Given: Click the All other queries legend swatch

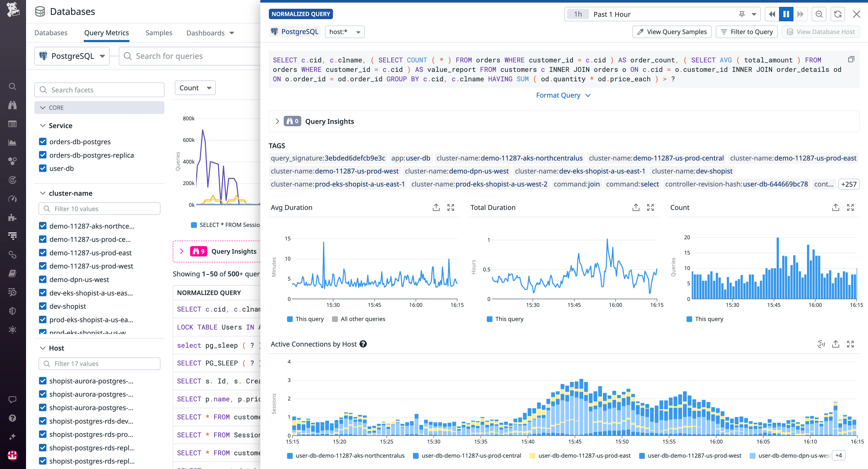Looking at the screenshot, I should point(335,319).
